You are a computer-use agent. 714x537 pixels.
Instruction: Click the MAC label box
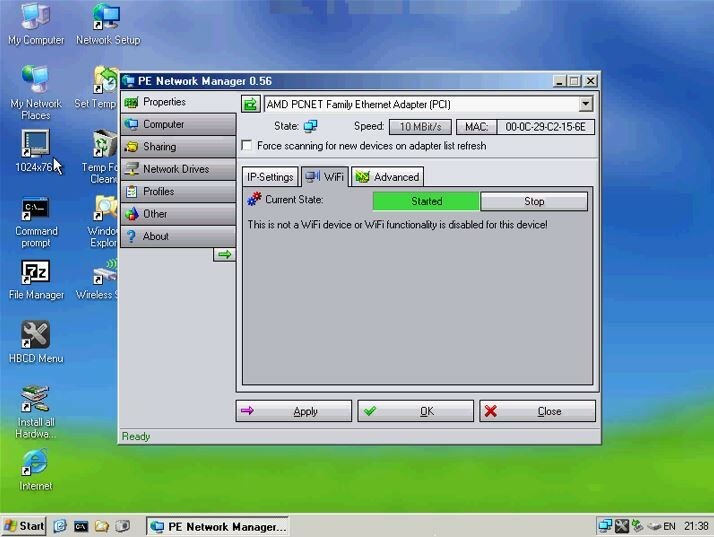click(x=476, y=127)
